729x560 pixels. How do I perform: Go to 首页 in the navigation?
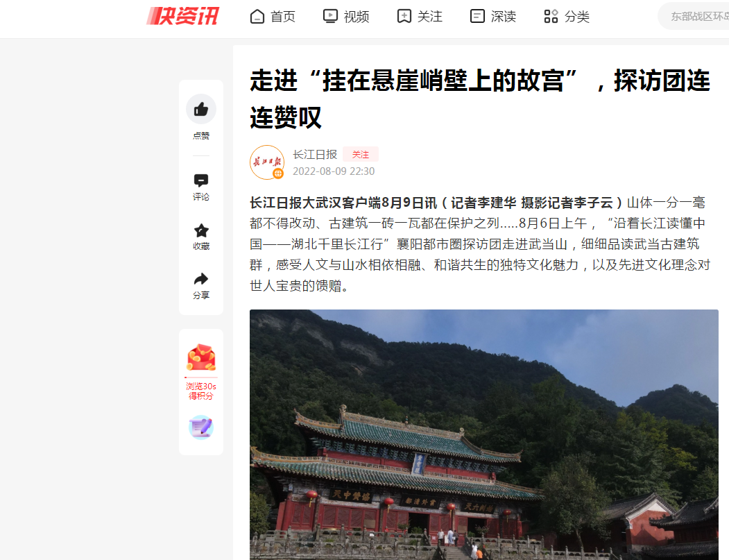pos(273,17)
